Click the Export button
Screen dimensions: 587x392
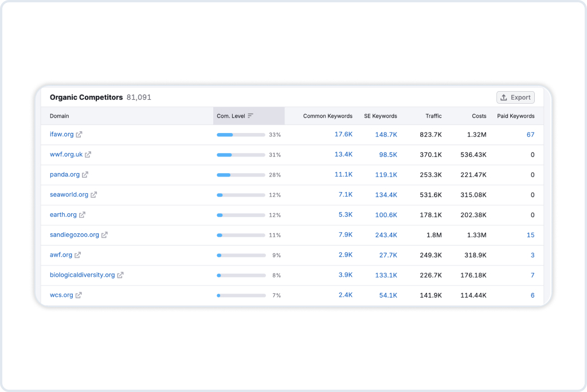pos(515,97)
